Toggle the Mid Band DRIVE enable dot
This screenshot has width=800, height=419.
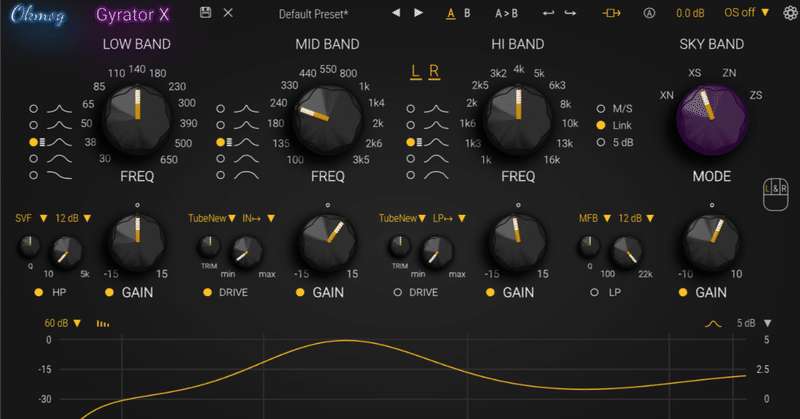point(207,292)
